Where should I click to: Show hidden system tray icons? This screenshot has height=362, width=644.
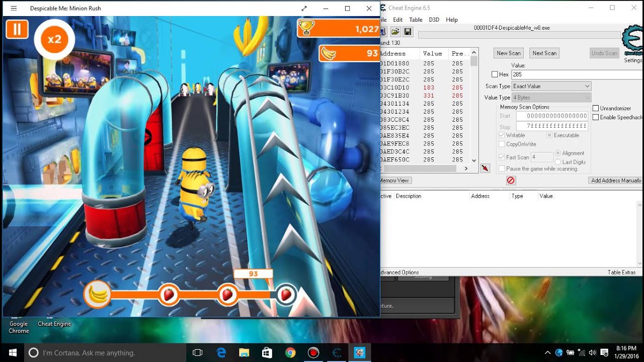[547, 352]
